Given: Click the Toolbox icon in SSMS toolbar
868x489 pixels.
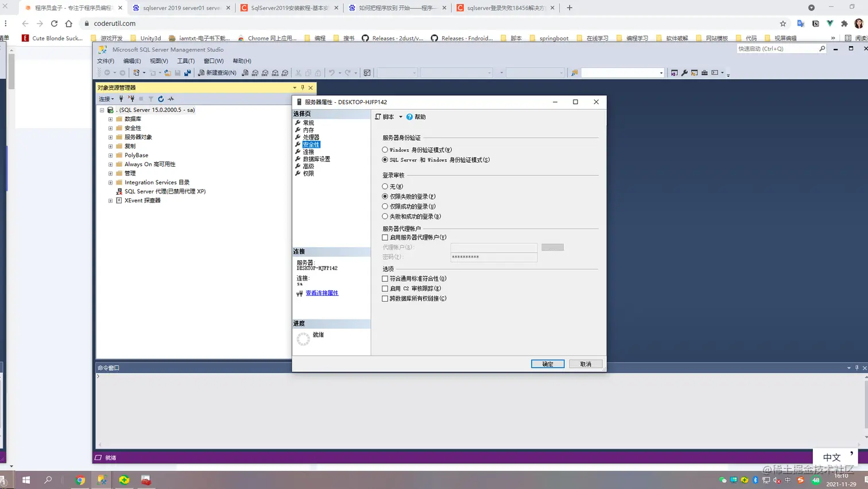Looking at the screenshot, I should pos(704,73).
